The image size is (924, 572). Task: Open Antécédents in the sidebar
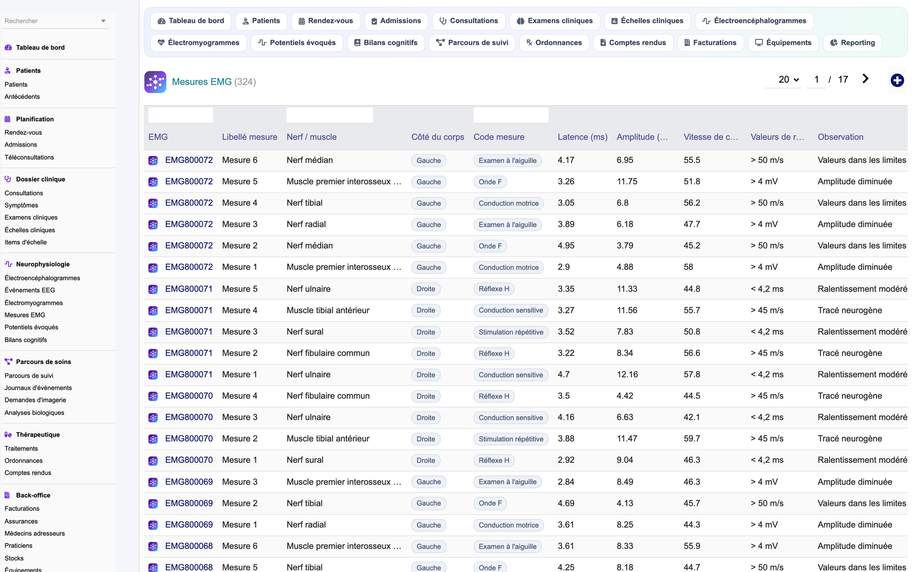[x=22, y=96]
